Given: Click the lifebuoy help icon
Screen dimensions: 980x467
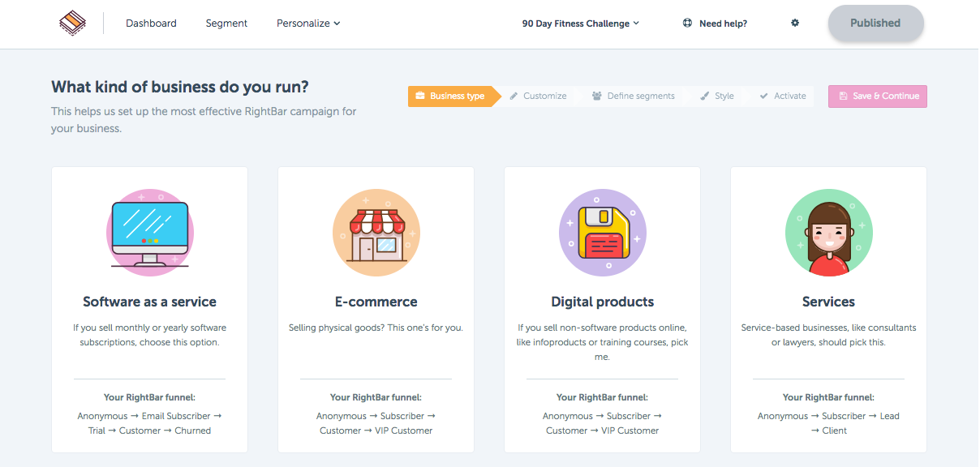Looking at the screenshot, I should click(688, 24).
